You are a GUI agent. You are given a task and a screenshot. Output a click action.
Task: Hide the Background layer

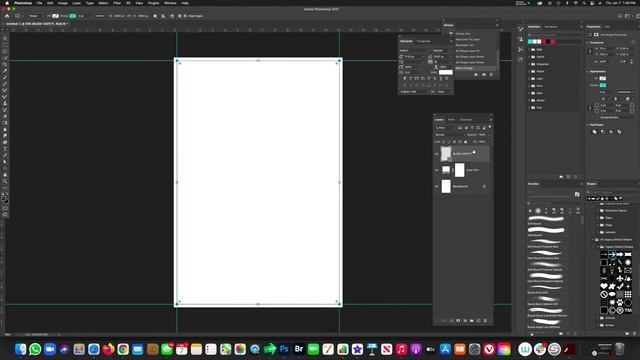436,187
